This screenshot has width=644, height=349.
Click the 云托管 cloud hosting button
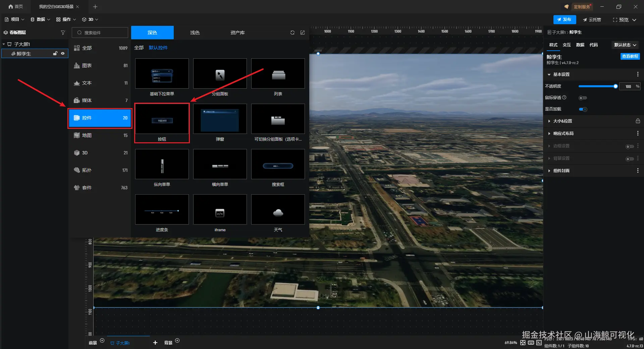592,20
